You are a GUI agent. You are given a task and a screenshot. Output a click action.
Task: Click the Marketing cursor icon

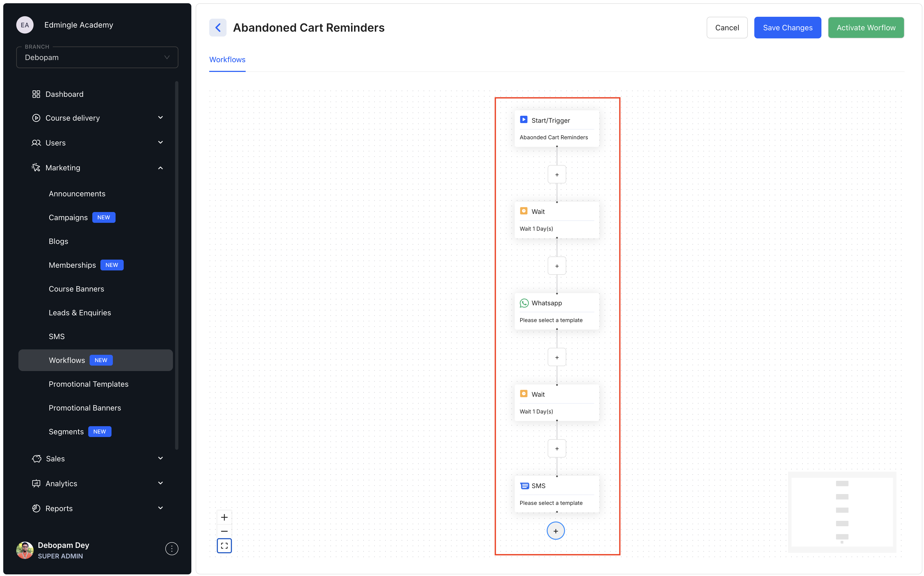click(x=36, y=168)
